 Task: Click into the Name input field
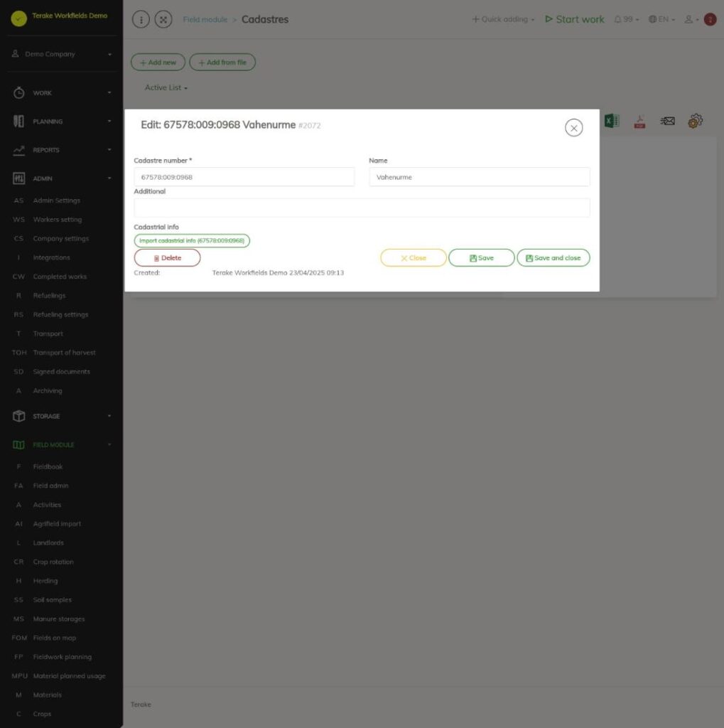[480, 177]
